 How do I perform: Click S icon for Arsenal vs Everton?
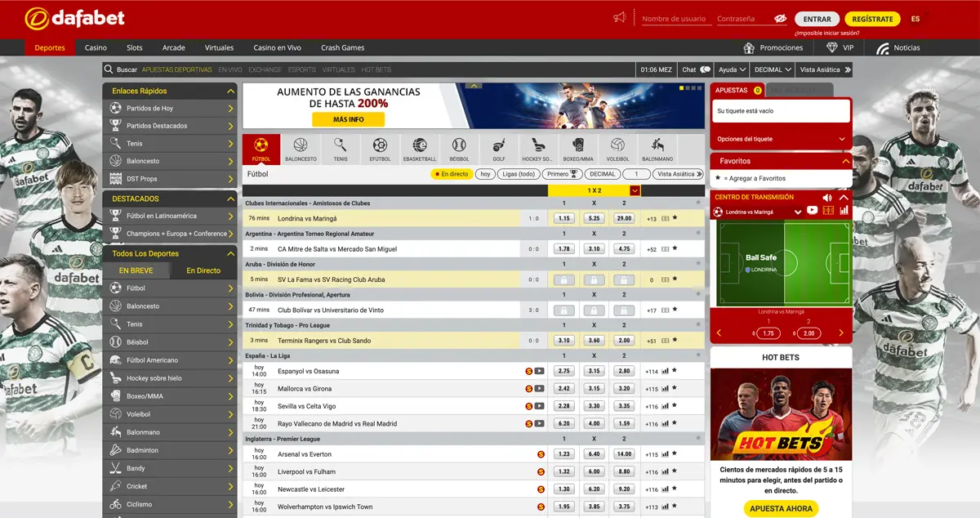541,454
